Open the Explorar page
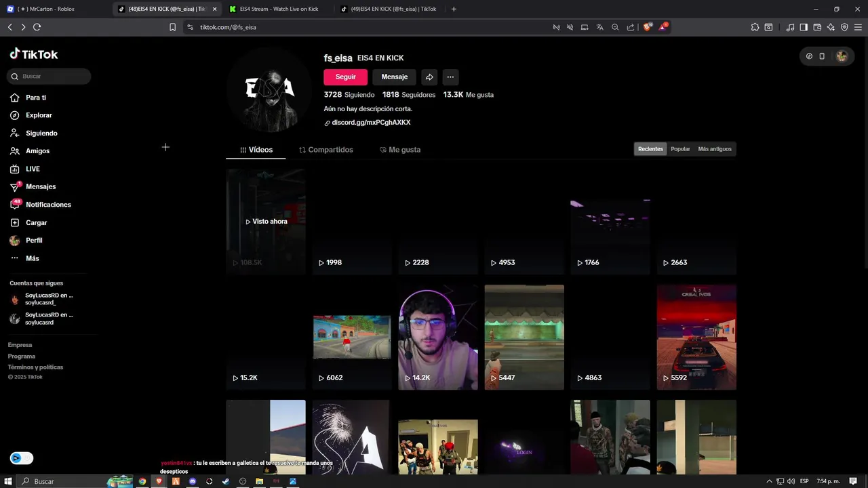868x488 pixels. click(x=31, y=115)
